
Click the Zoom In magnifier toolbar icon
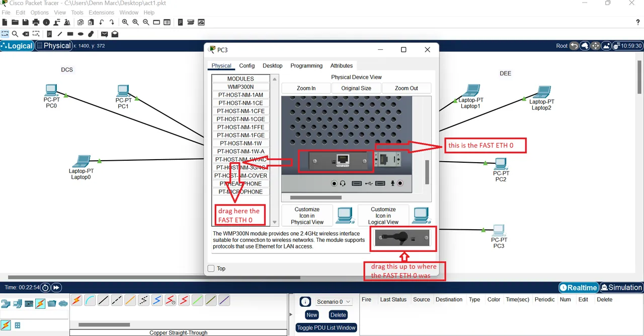(125, 22)
